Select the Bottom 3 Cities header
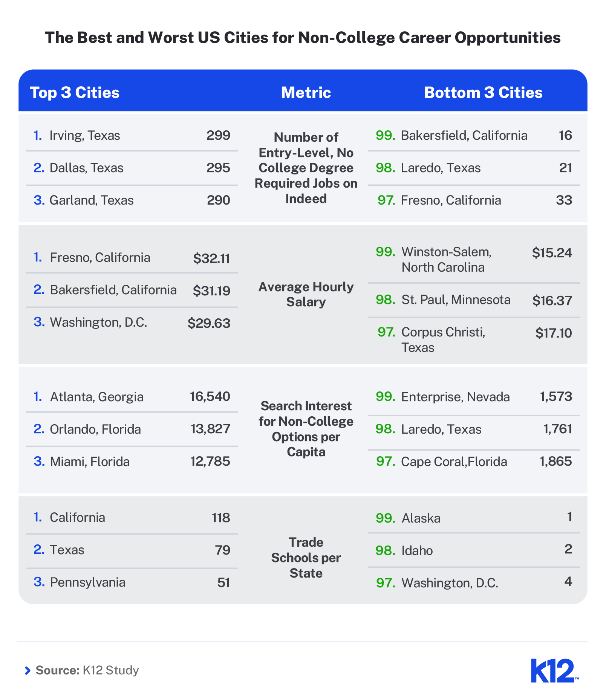Viewport: 606px width, 700px height. coord(483,93)
